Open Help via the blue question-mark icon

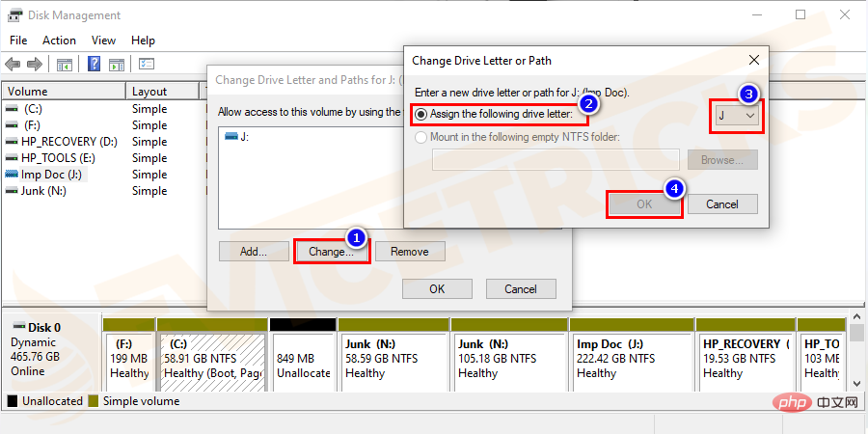pyautogui.click(x=95, y=65)
